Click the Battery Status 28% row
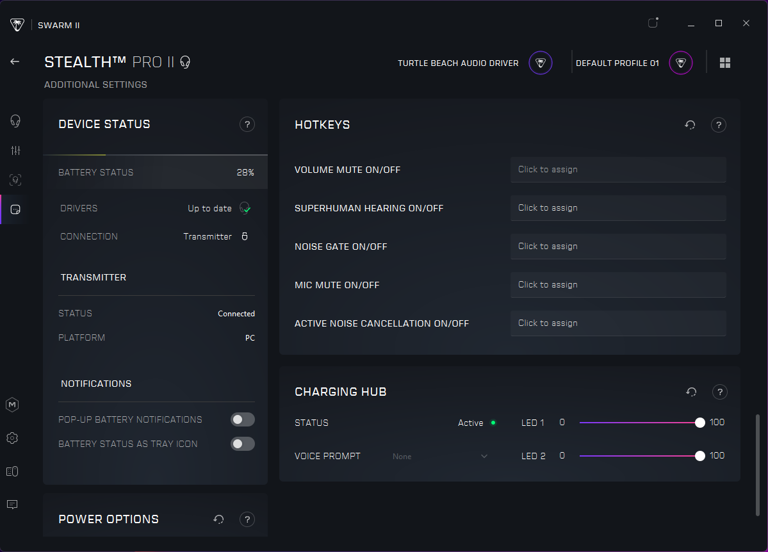Viewport: 768px width, 552px height. click(156, 172)
